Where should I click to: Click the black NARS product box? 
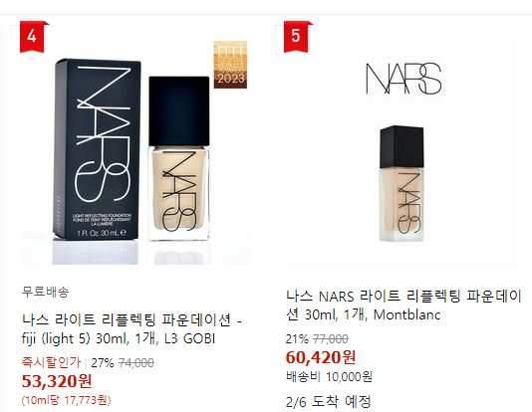point(97,149)
